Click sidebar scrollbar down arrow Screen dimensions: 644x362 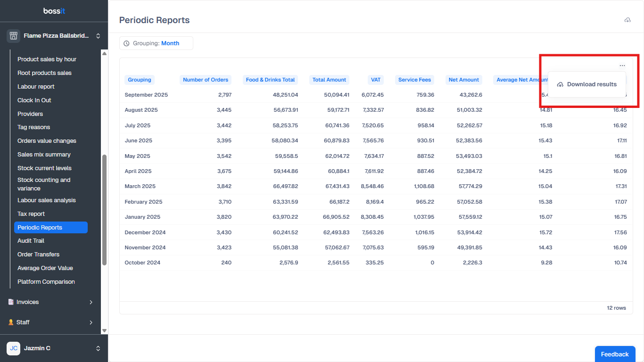tap(105, 331)
